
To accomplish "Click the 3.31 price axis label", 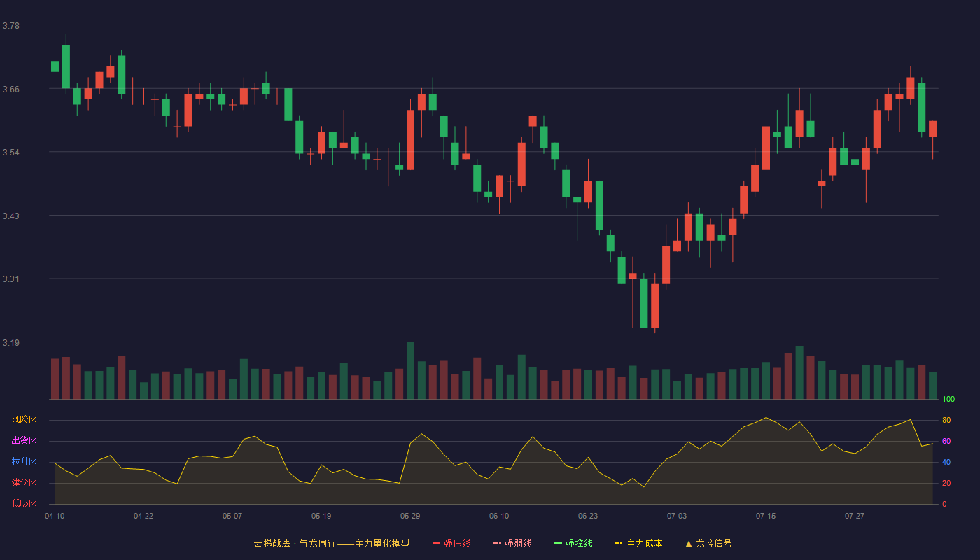I will click(x=11, y=279).
